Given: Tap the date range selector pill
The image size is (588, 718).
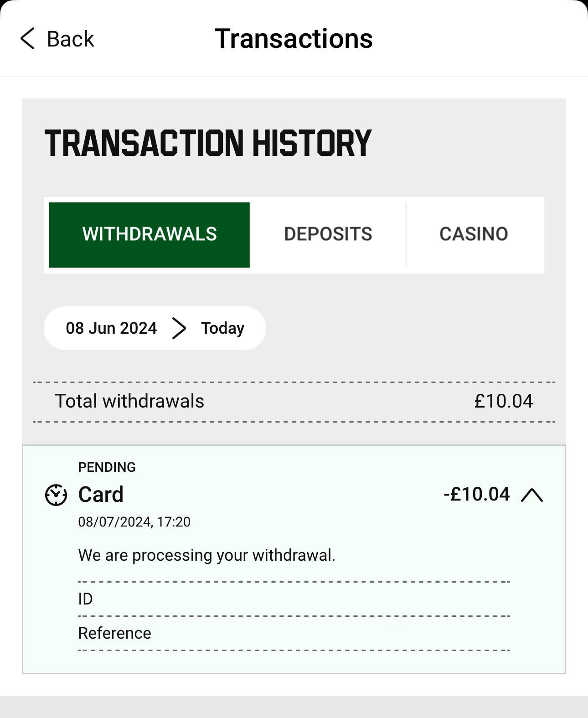Looking at the screenshot, I should click(x=154, y=328).
